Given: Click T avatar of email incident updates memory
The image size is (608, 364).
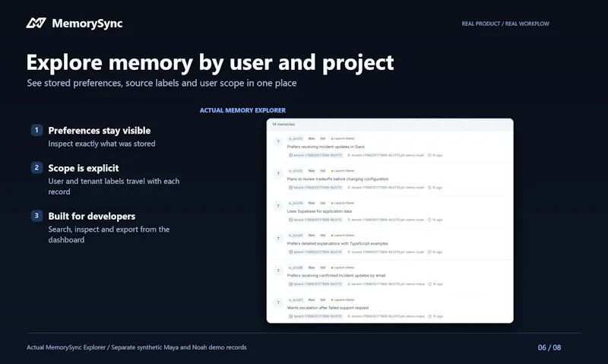Looking at the screenshot, I should [x=278, y=271].
